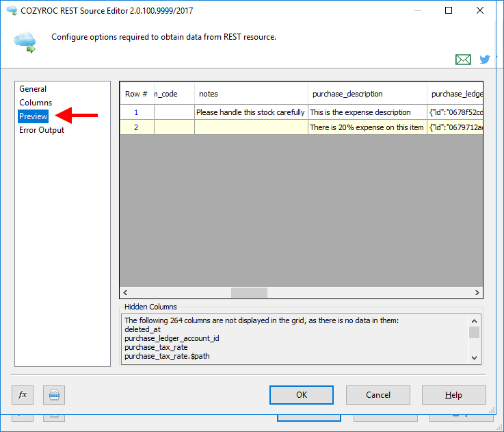Click the cloud application icon in the title bar
The width and height of the screenshot is (504, 432).
tap(12, 10)
